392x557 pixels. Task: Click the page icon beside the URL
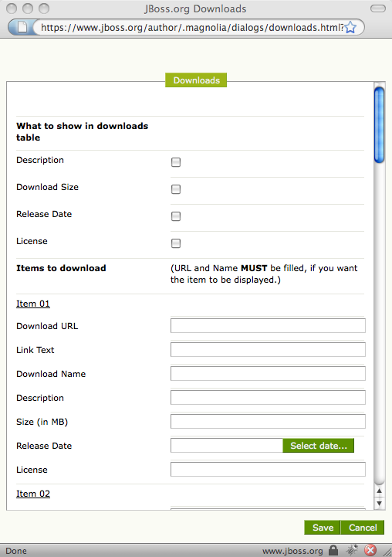22,27
